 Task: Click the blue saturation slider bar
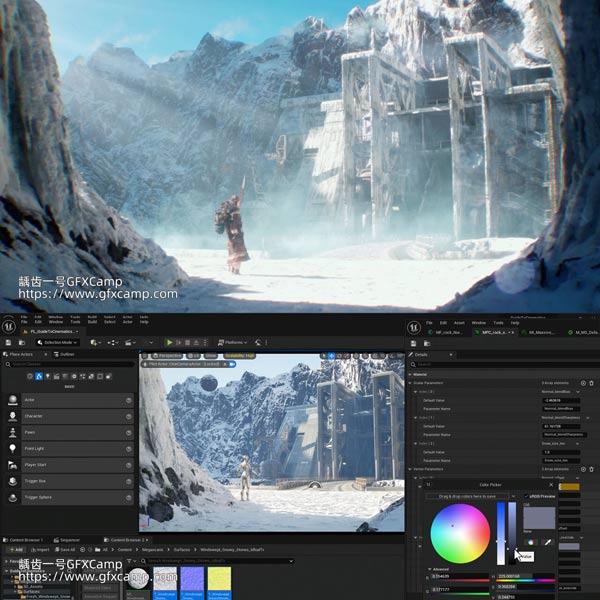(x=501, y=533)
